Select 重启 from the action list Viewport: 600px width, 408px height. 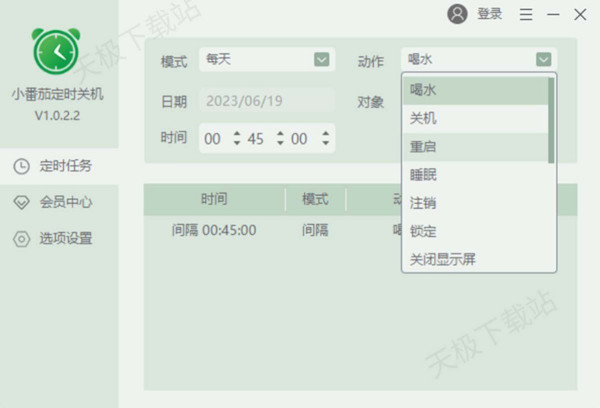(423, 146)
